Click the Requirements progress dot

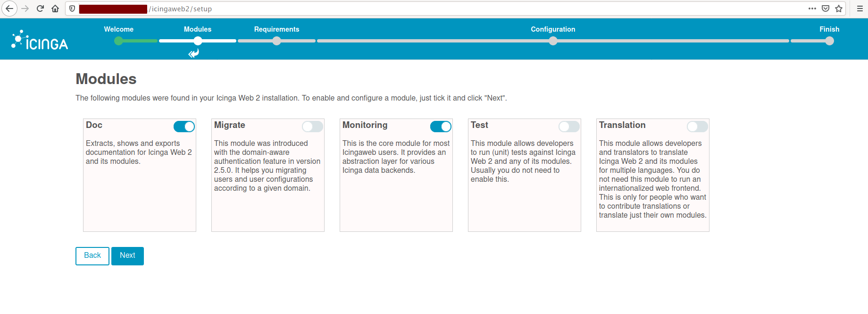(x=276, y=41)
